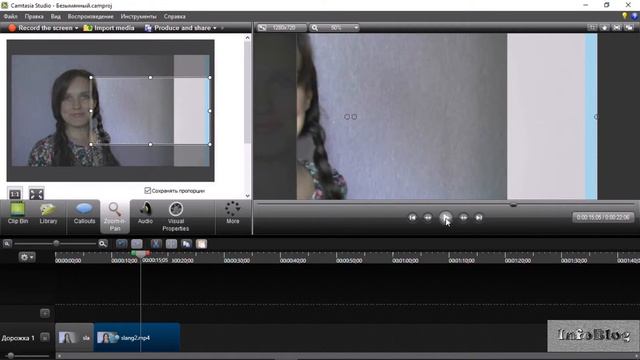Click the blue globe icon top right
Screen dimensions: 640x360
tap(634, 16)
